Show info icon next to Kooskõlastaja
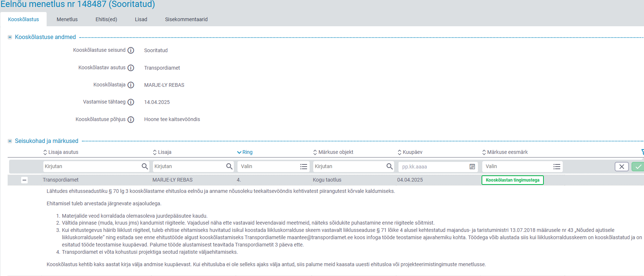Screen dimensions: 644x276 tap(131, 85)
